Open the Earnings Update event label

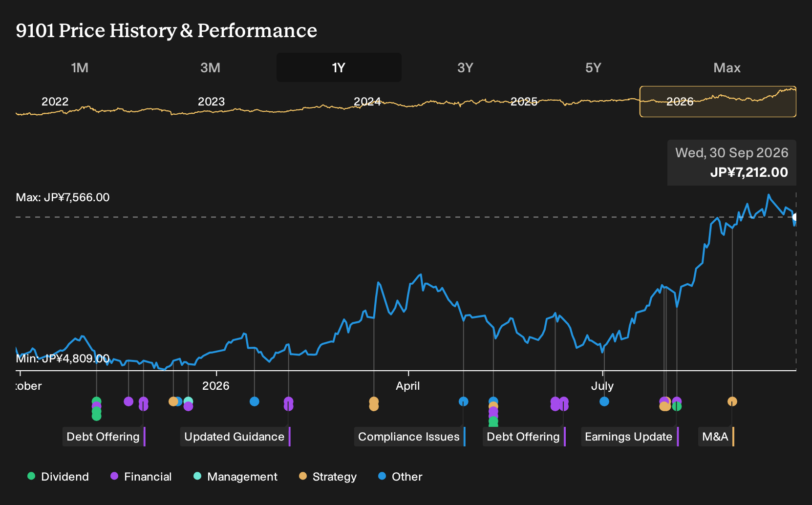tap(630, 437)
